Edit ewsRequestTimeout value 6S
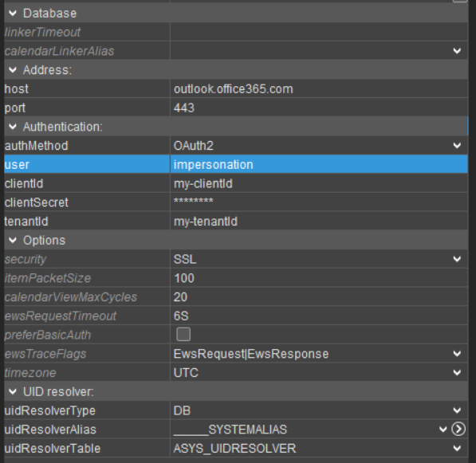Image resolution: width=476 pixels, height=463 pixels. click(x=319, y=316)
